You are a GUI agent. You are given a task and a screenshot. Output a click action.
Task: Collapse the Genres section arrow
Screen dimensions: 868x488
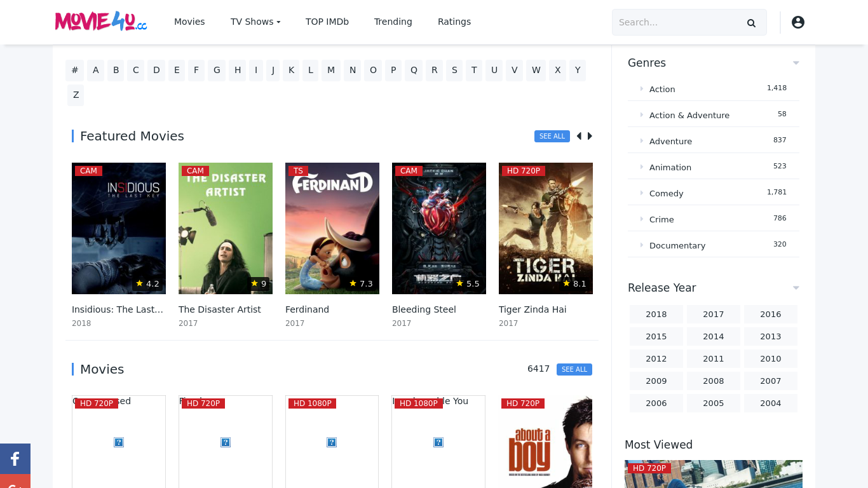point(796,63)
